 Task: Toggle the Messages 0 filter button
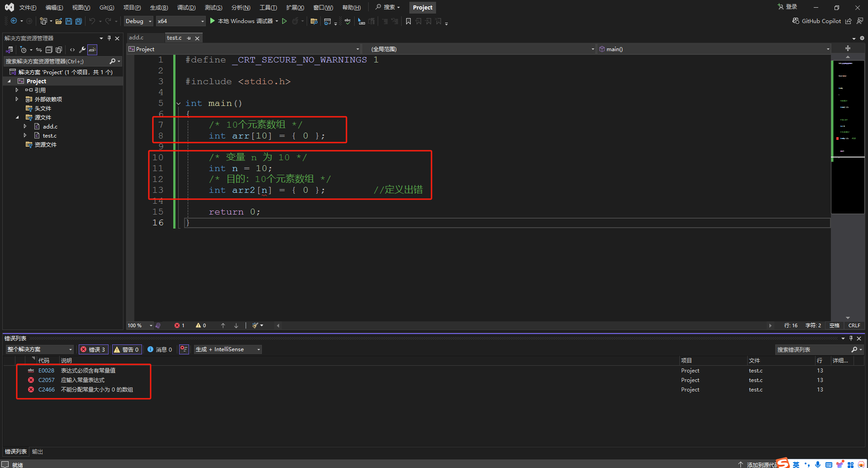[x=160, y=349]
